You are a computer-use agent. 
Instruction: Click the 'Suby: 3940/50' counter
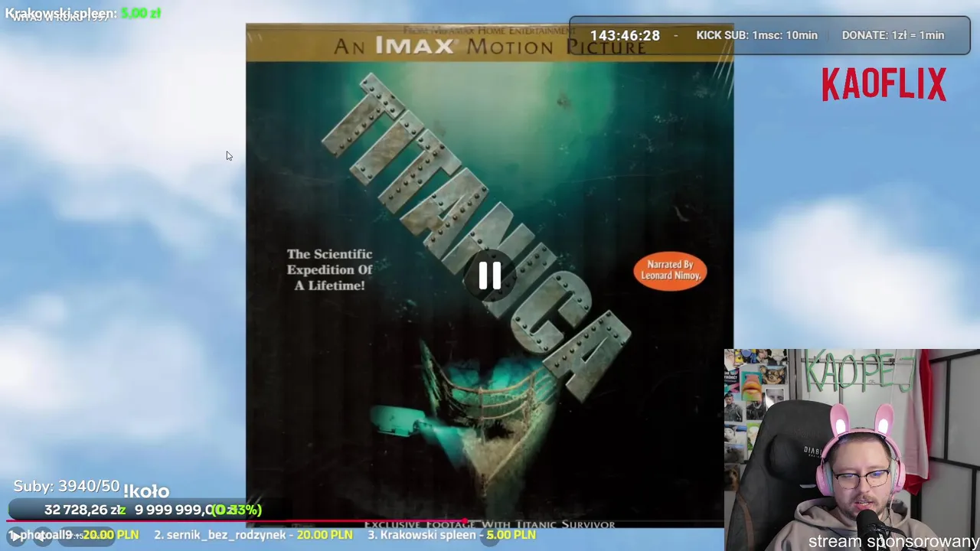(67, 487)
